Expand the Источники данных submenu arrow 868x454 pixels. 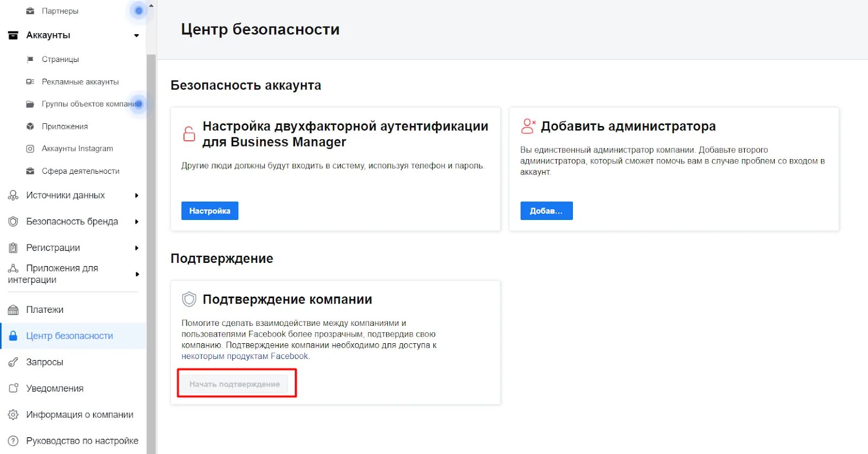point(137,196)
